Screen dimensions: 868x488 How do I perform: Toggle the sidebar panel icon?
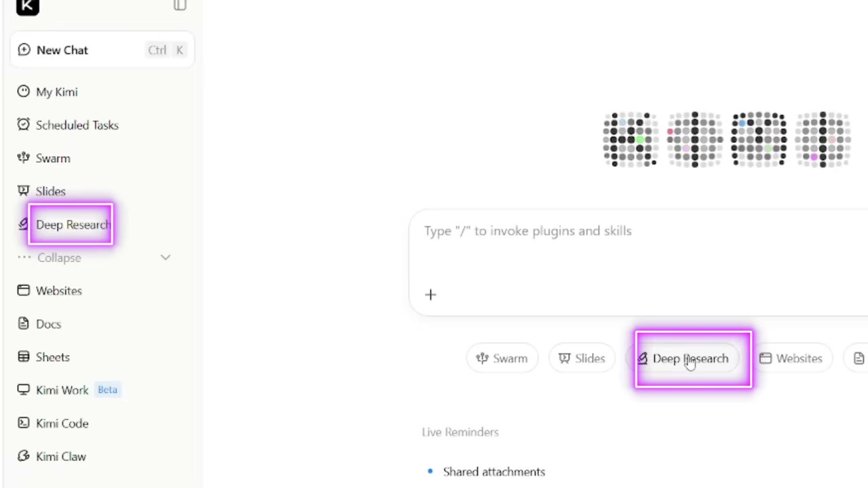180,5
